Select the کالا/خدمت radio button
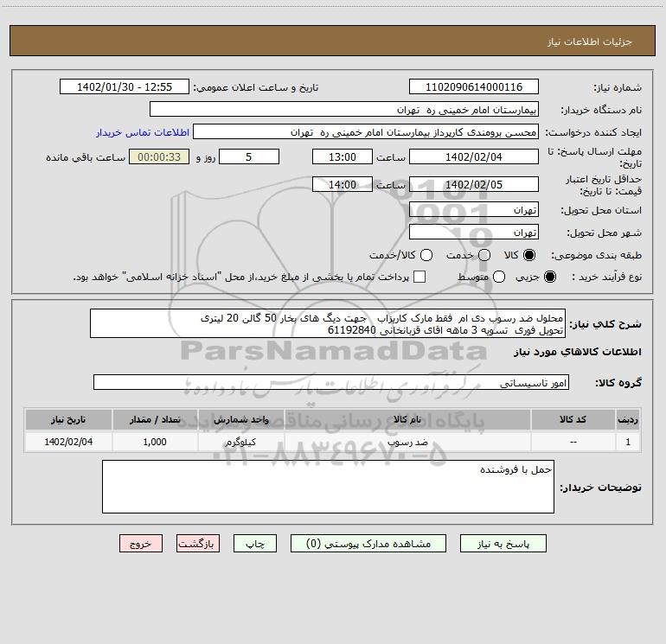Image resolution: width=666 pixels, height=644 pixels. 426,255
